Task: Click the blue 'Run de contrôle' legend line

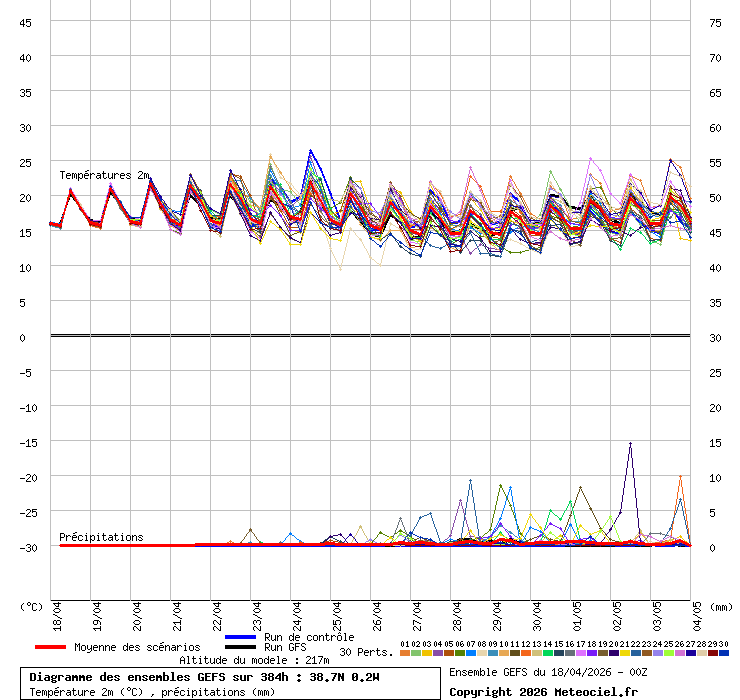Action: (241, 637)
